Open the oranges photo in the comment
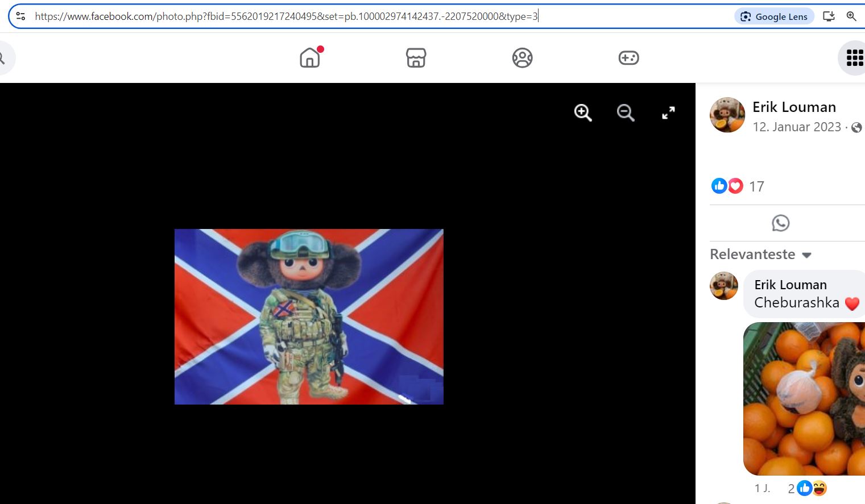The height and width of the screenshot is (504, 865). click(x=804, y=399)
